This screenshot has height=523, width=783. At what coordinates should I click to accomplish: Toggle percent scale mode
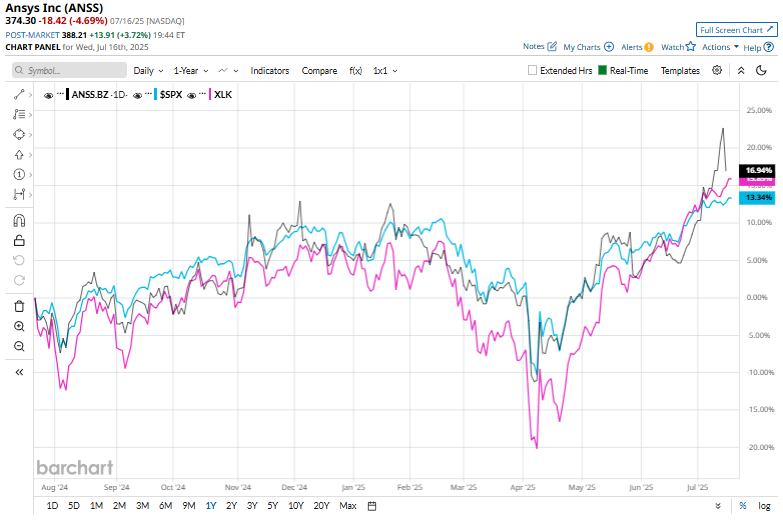(x=743, y=506)
